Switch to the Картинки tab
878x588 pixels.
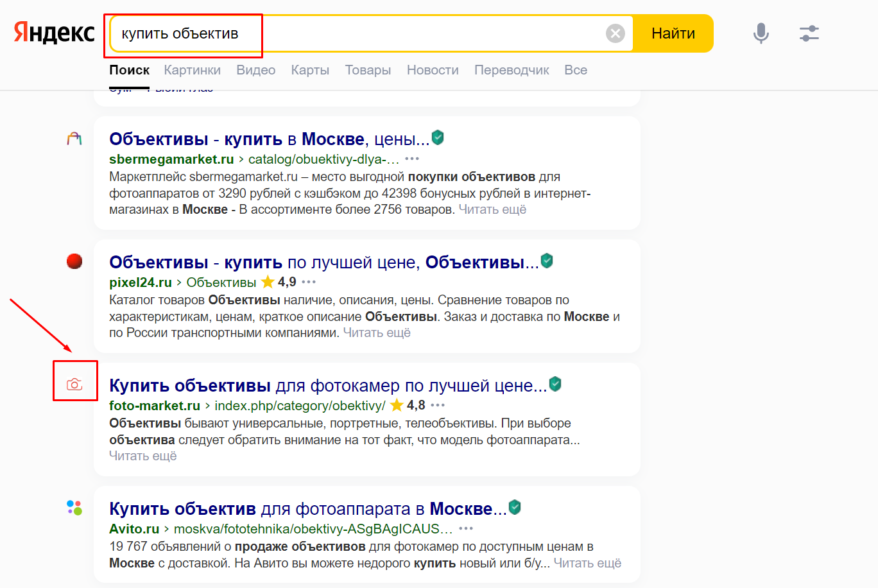pos(192,70)
